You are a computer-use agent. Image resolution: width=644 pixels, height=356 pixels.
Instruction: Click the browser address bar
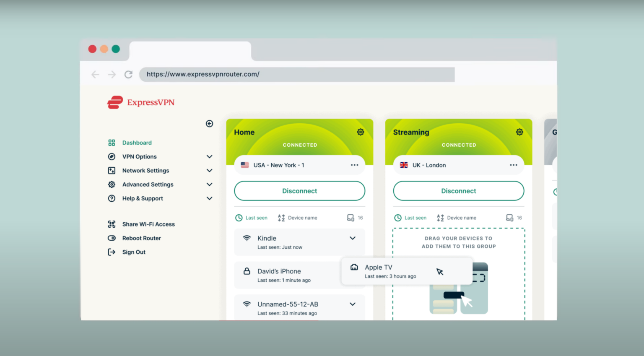point(297,75)
